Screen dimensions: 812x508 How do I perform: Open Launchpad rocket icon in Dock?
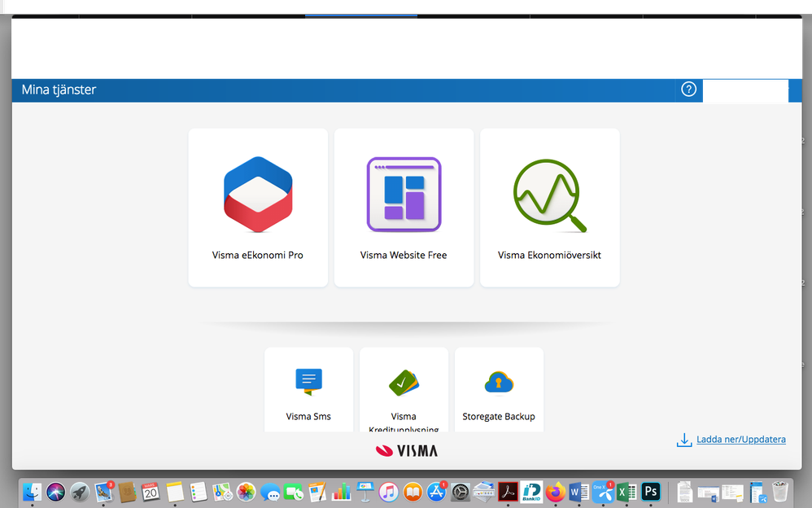pyautogui.click(x=80, y=492)
